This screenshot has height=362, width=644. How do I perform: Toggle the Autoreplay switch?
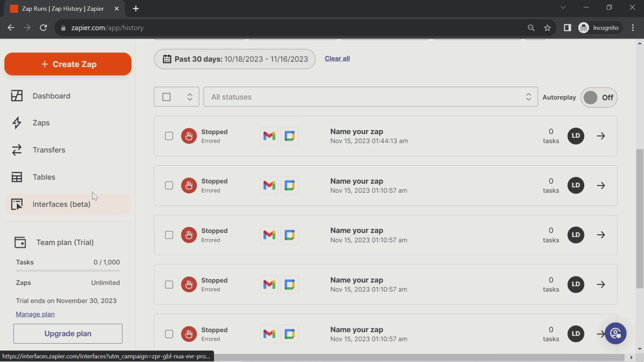[x=599, y=97]
